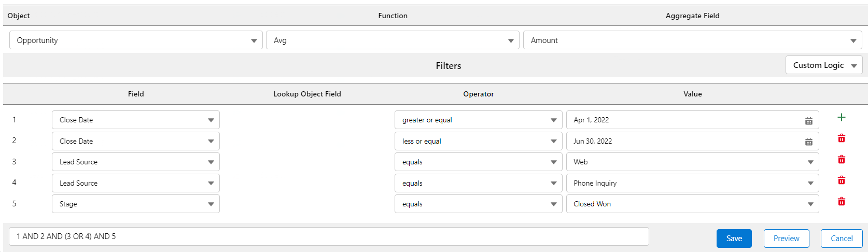Click the Preview button
This screenshot has width=868, height=252.
[x=786, y=239]
